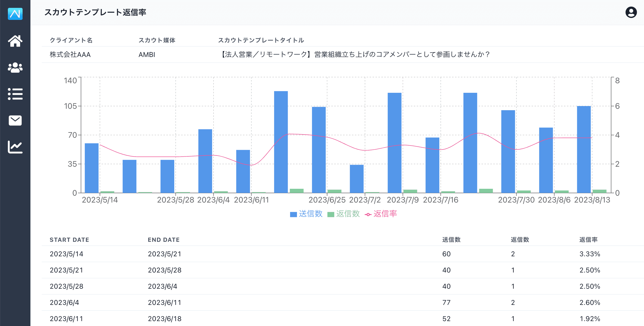Click the app logo in the sidebar
This screenshot has width=644, height=326.
[x=15, y=14]
